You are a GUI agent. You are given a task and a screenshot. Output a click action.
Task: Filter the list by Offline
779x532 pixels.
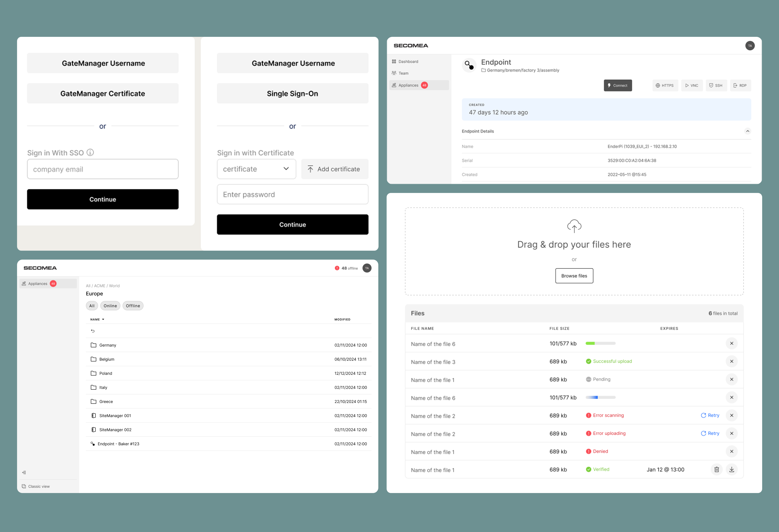(133, 306)
